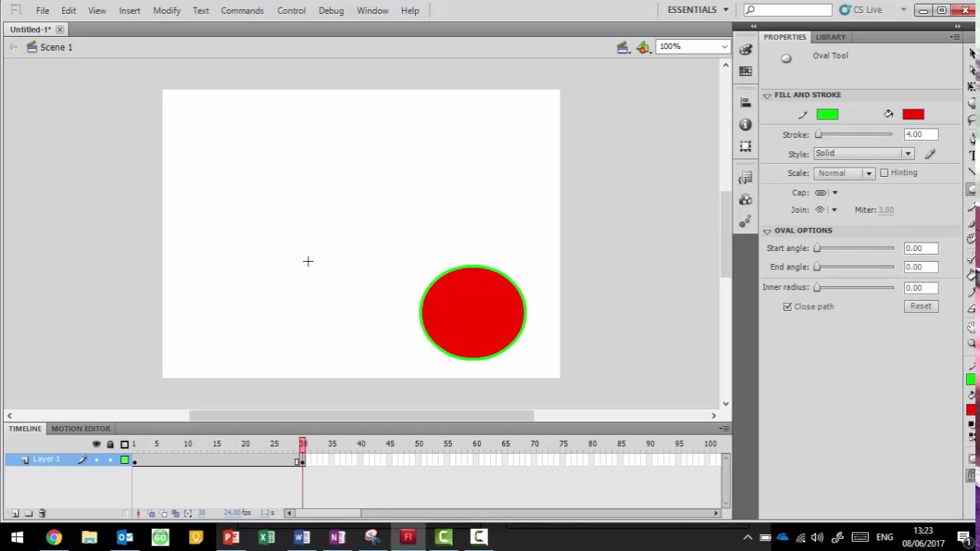The width and height of the screenshot is (980, 551).
Task: Select the Text tool in tools panel
Action: coord(972,155)
